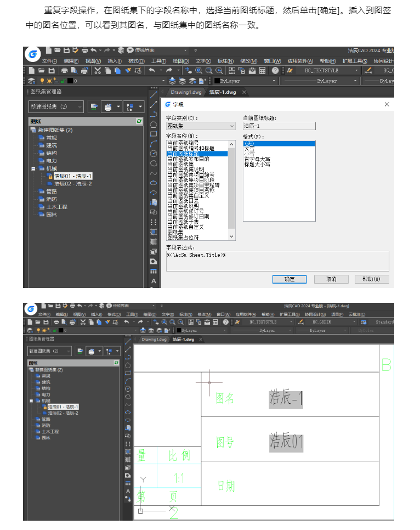
Task: Select the Spline tool beside the 字段 dialog
Action: (154, 173)
